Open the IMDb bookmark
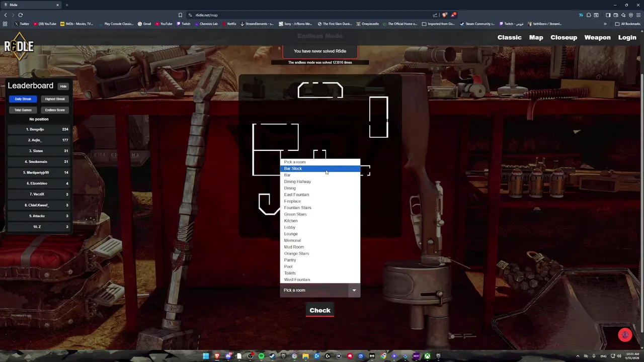 coord(76,24)
